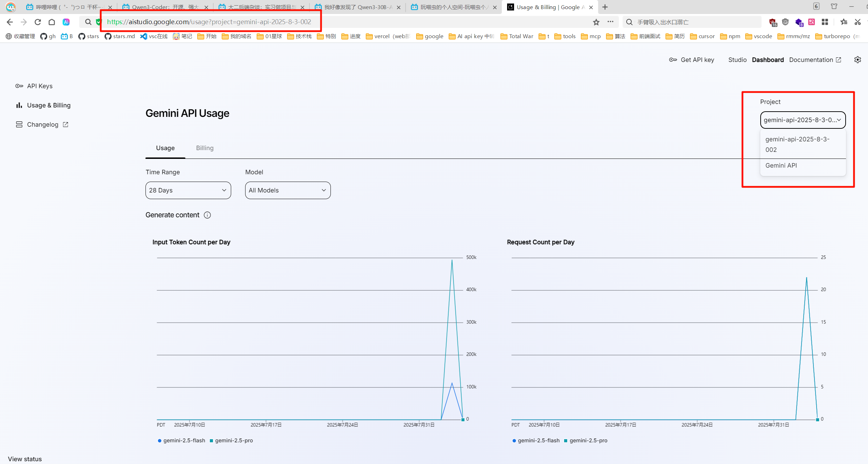Viewport: 868px width, 464px height.
Task: Open the Documentation external link
Action: click(815, 60)
